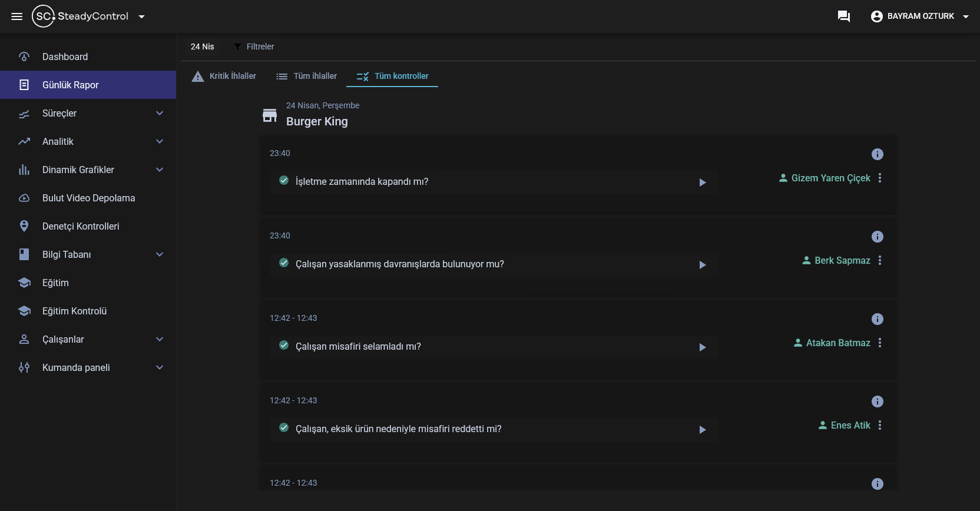The width and height of the screenshot is (980, 511).
Task: Click info icon for closing-time check
Action: 877,154
